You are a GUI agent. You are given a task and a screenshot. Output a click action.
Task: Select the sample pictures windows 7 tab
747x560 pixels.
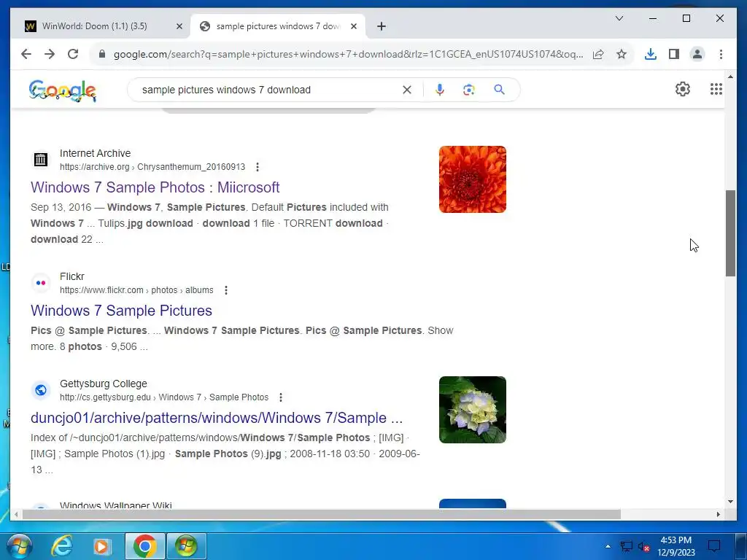point(278,26)
